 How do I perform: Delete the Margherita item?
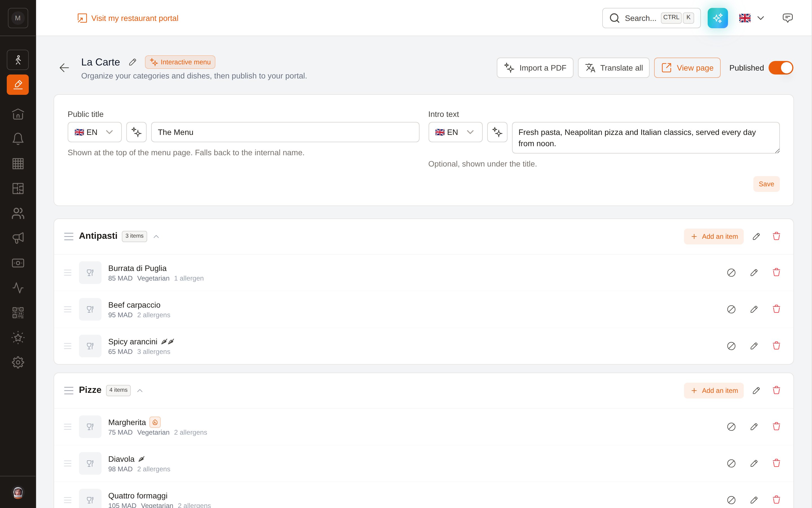776,427
